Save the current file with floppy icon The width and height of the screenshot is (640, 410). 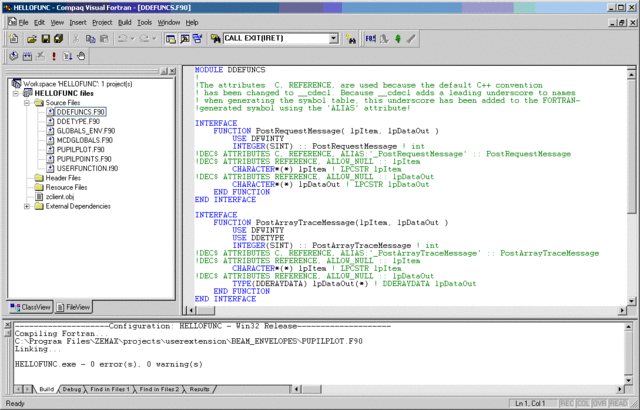(x=45, y=39)
